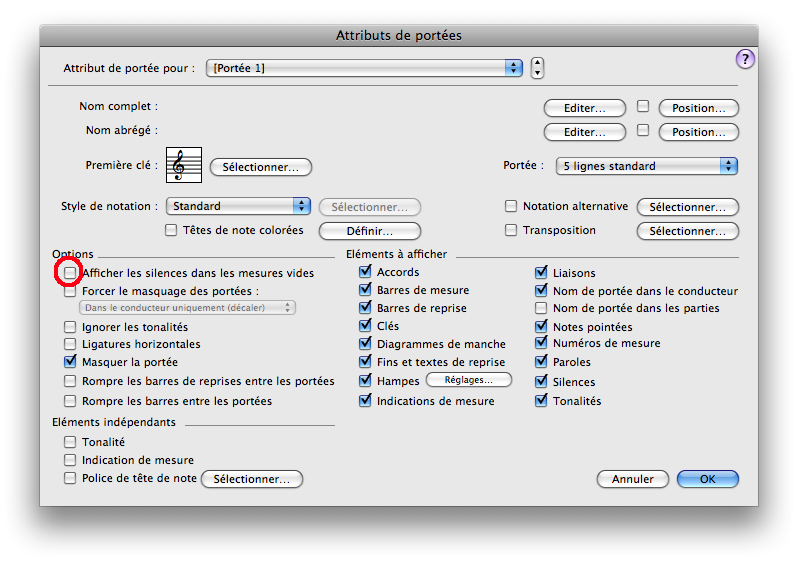The image size is (798, 561).
Task: Toggle the Têtes de note colorées checkbox
Action: point(171,231)
